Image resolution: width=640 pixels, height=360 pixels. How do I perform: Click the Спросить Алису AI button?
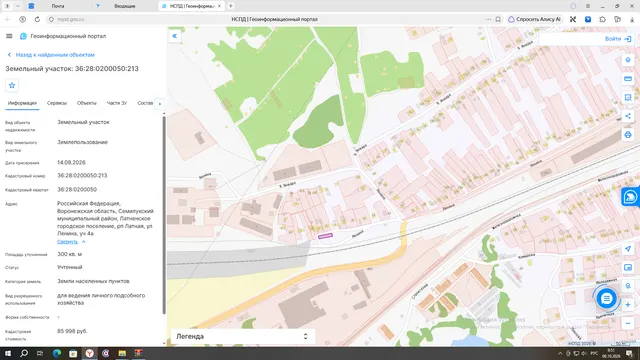click(x=534, y=19)
